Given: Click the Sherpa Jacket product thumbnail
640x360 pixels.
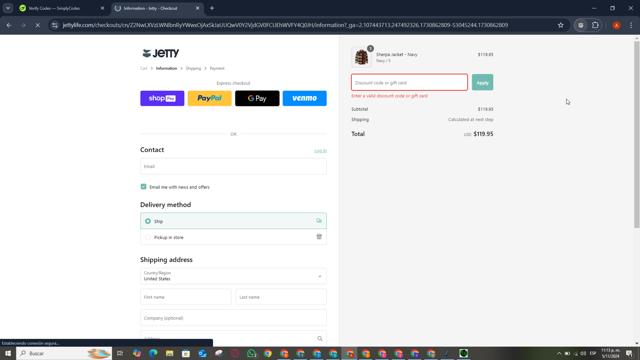Looking at the screenshot, I should tap(361, 57).
